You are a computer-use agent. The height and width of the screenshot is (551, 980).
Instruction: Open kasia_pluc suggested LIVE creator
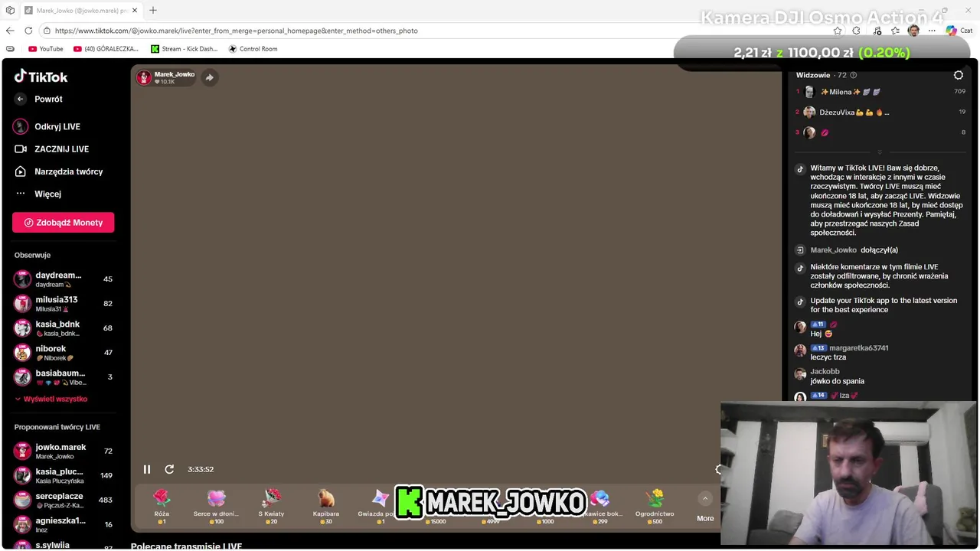(64, 476)
